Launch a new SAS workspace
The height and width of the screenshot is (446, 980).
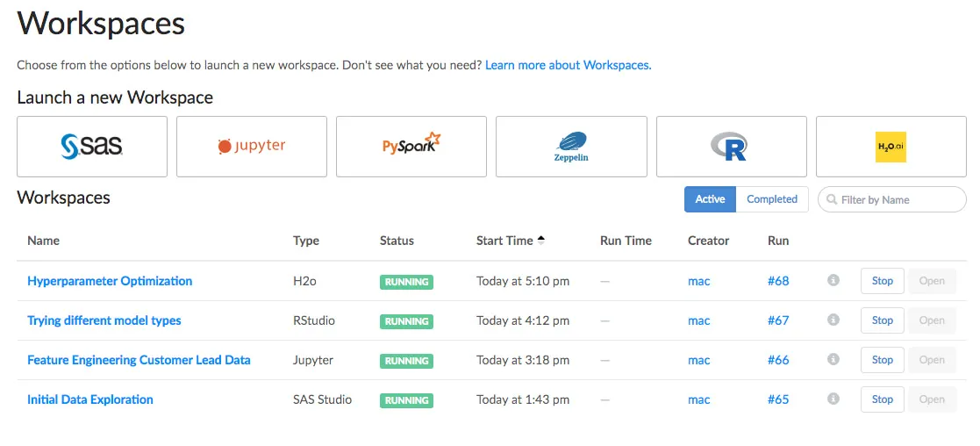click(92, 147)
